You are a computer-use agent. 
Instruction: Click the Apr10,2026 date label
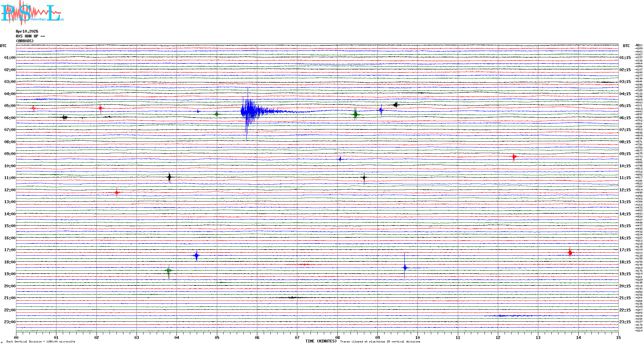point(27,31)
